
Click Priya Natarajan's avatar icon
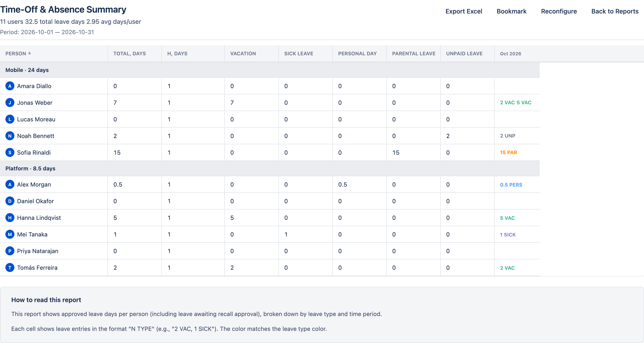click(x=10, y=251)
